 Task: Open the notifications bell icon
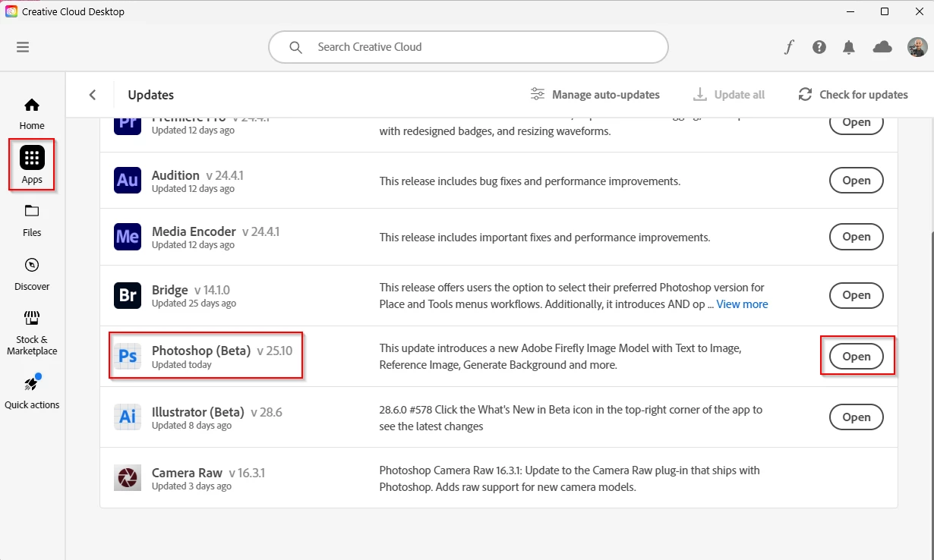849,47
